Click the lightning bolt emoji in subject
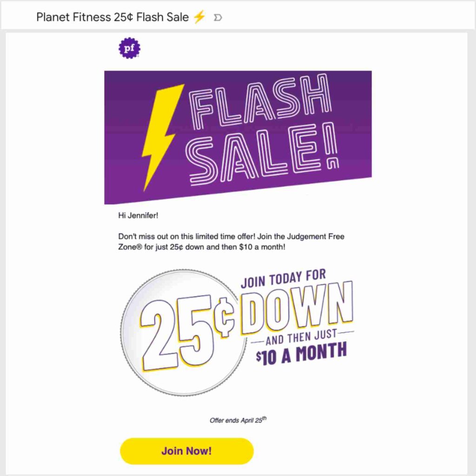The width and height of the screenshot is (476, 476). coord(199,16)
